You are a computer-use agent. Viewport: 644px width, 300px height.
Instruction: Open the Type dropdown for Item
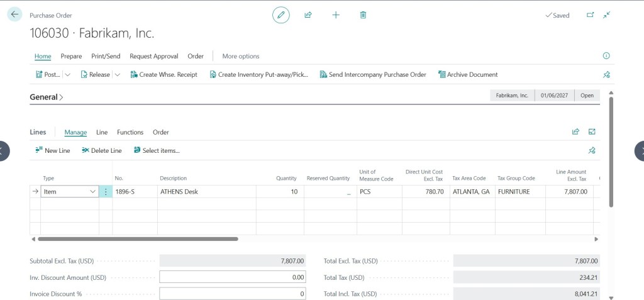(93, 191)
